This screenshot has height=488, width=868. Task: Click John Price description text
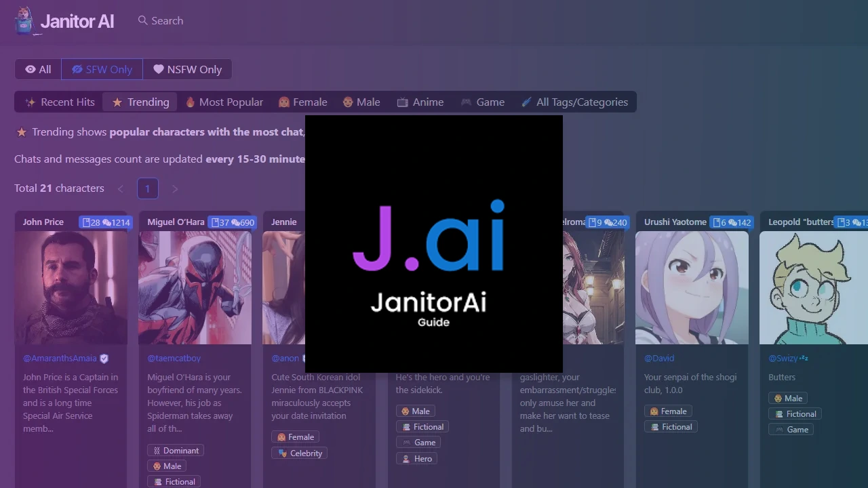click(x=71, y=403)
